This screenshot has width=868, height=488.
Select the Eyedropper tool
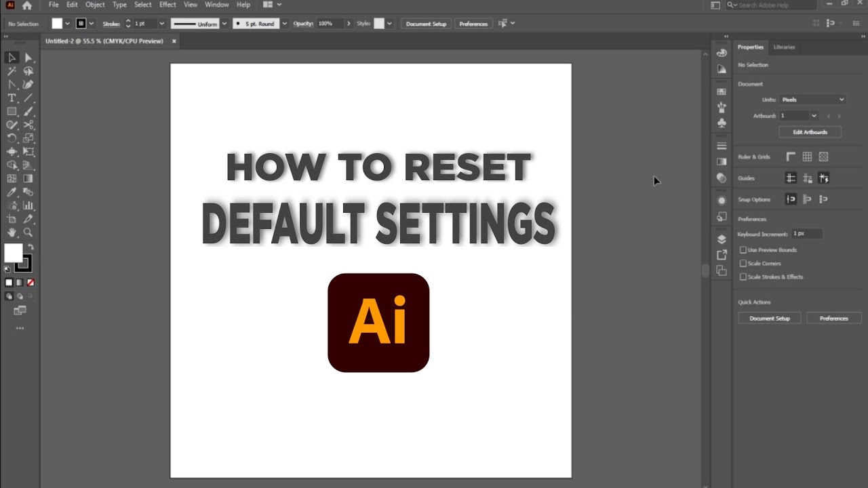[12, 192]
